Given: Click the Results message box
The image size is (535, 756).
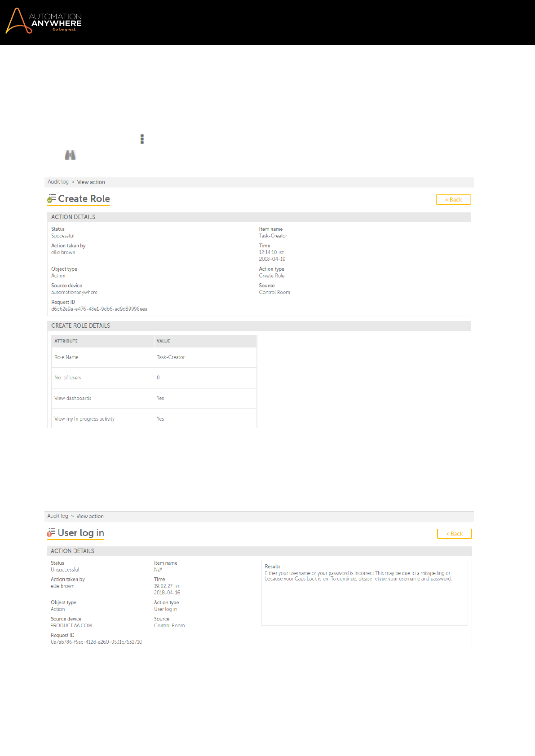Looking at the screenshot, I should 364,593.
